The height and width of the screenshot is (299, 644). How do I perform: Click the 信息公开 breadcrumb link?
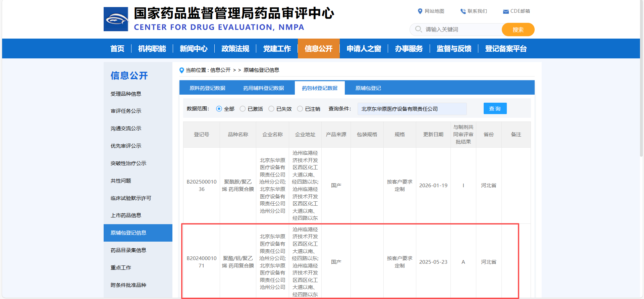pos(220,70)
